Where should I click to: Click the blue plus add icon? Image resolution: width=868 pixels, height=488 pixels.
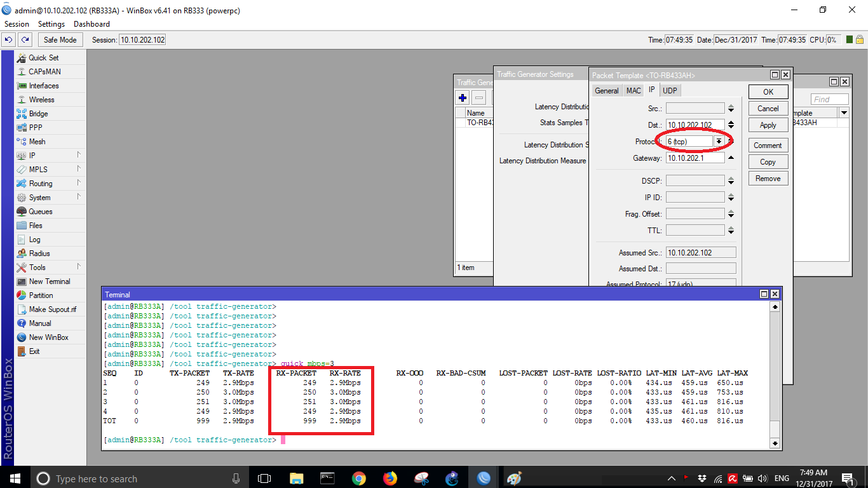(463, 98)
